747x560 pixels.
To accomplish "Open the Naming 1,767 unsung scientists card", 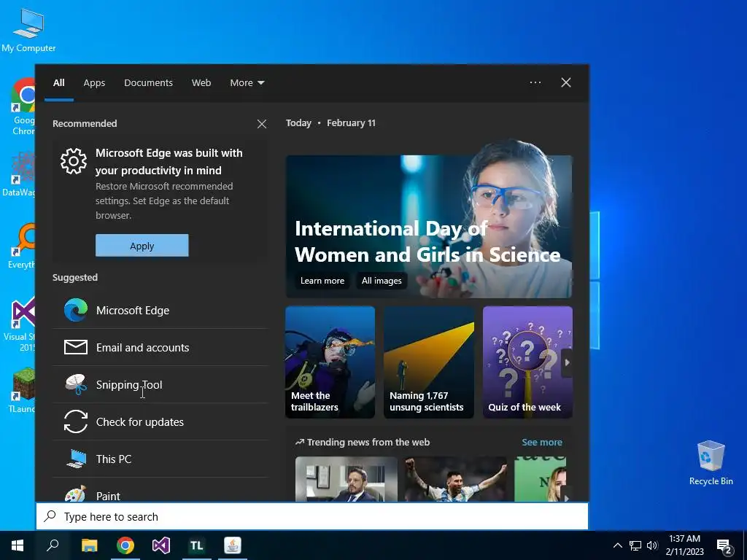I will point(429,362).
